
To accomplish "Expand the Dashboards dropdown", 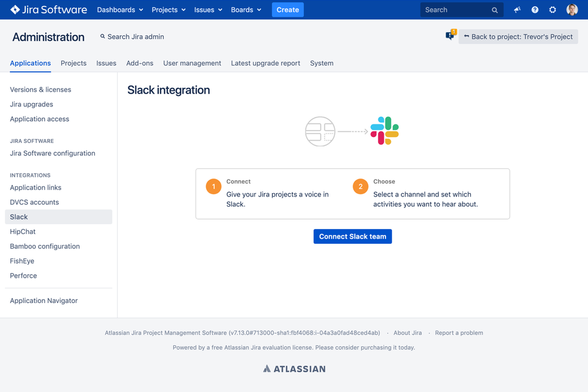I will click(x=120, y=10).
